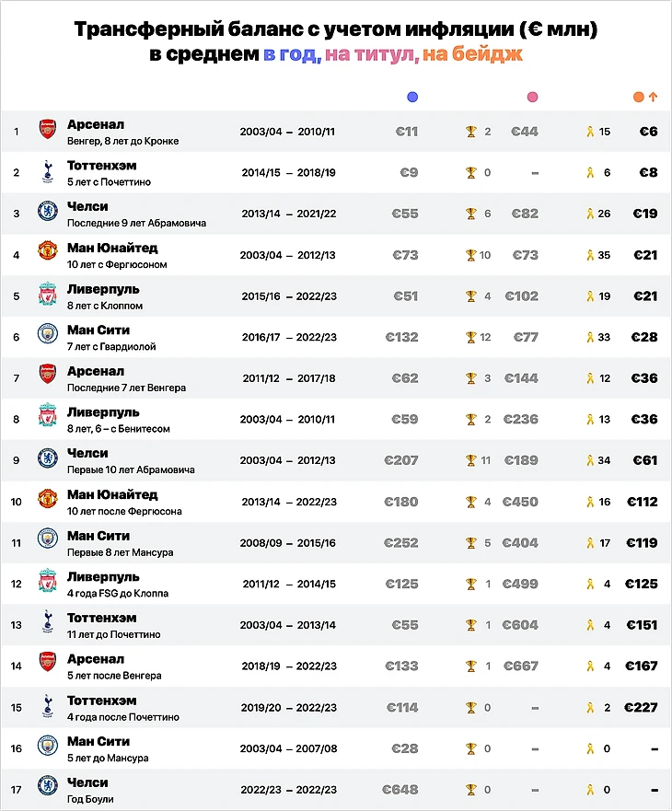Click 'на бейдж' in the heading
The height and width of the screenshot is (811, 672).
click(x=471, y=54)
